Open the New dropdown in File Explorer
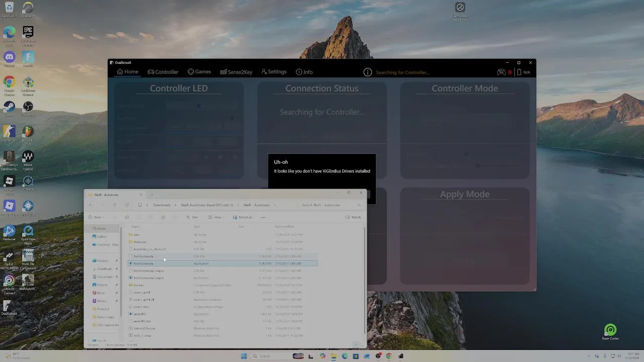 point(96,217)
